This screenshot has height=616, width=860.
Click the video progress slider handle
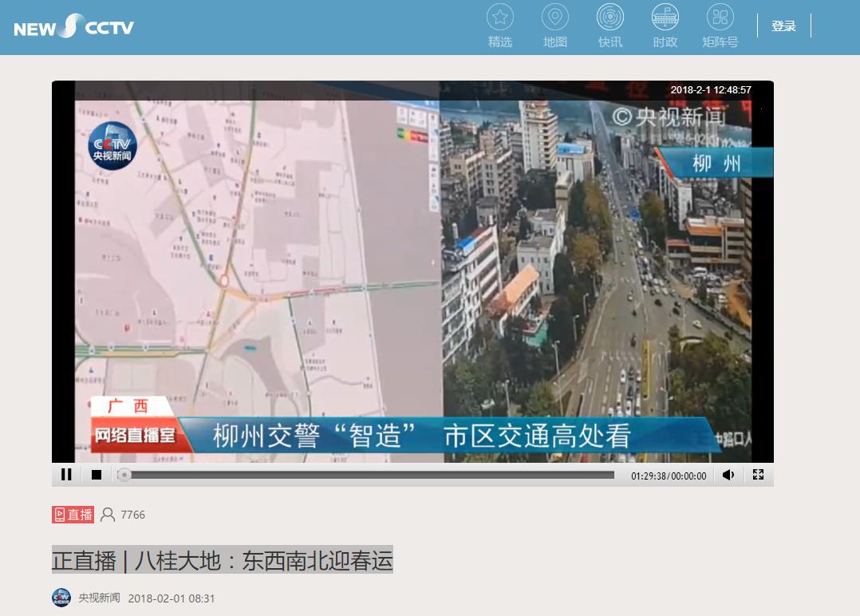[124, 475]
